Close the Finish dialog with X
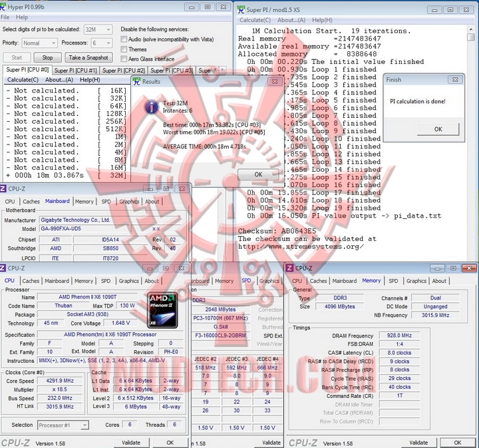The width and height of the screenshot is (479, 448). [x=455, y=79]
